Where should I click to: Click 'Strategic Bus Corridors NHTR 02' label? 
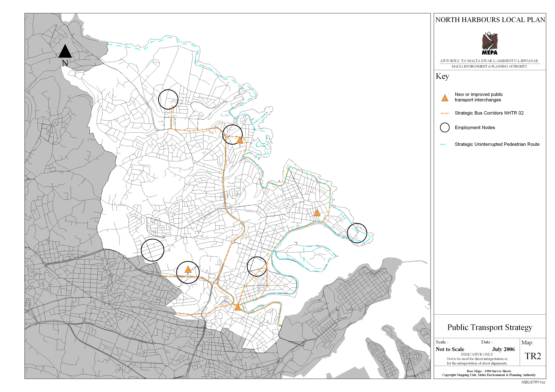click(x=489, y=113)
